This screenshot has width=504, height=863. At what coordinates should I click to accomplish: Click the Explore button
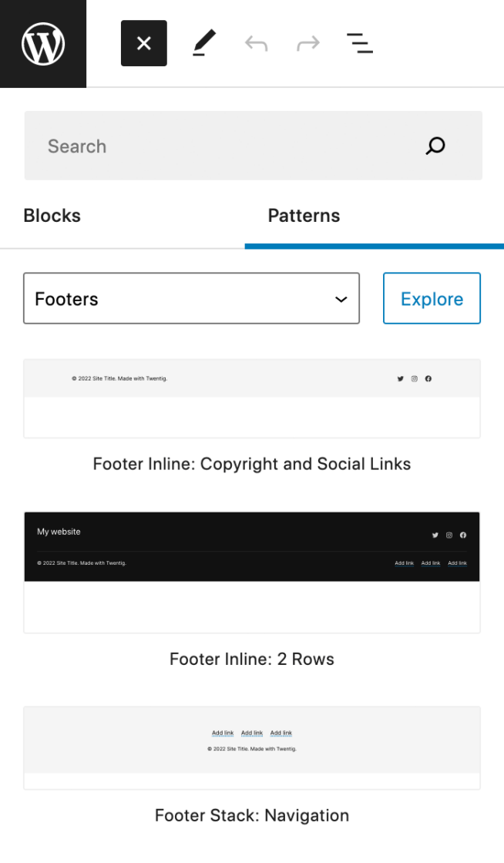coord(432,298)
